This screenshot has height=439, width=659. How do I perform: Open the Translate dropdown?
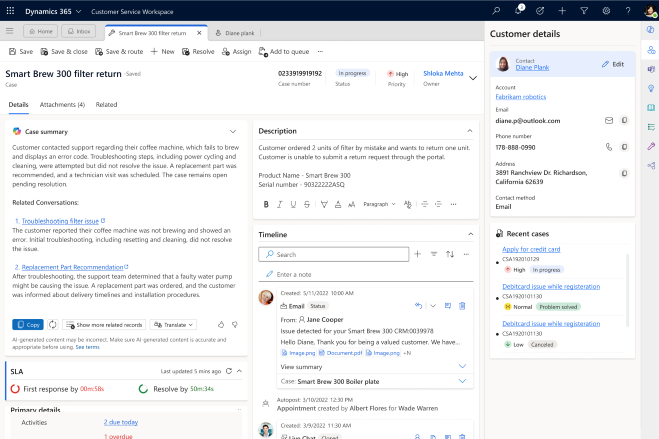click(174, 325)
